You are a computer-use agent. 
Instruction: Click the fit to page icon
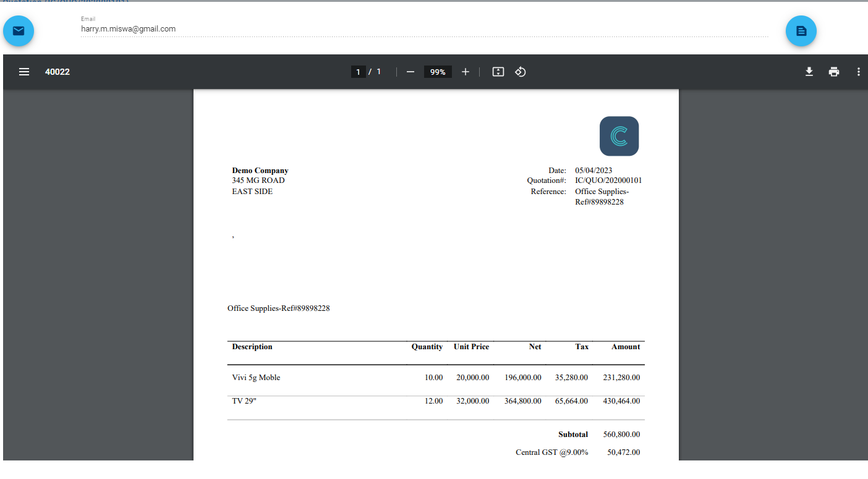point(498,72)
